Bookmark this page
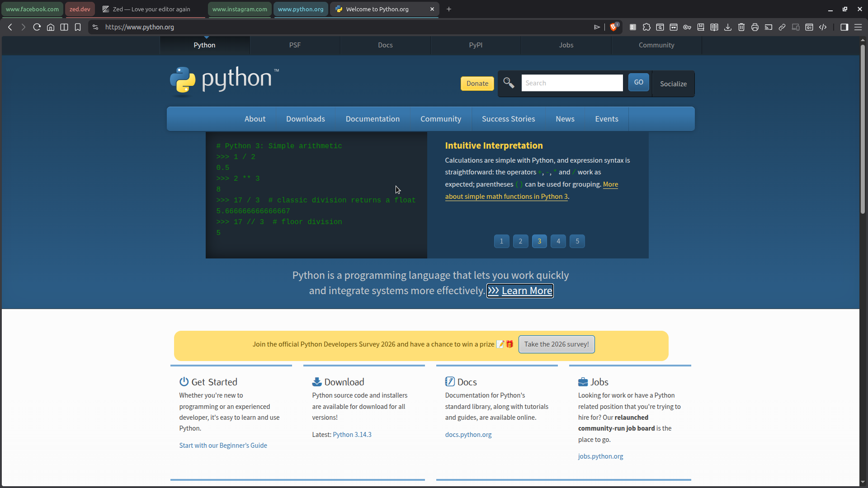868x488 pixels. (78, 27)
